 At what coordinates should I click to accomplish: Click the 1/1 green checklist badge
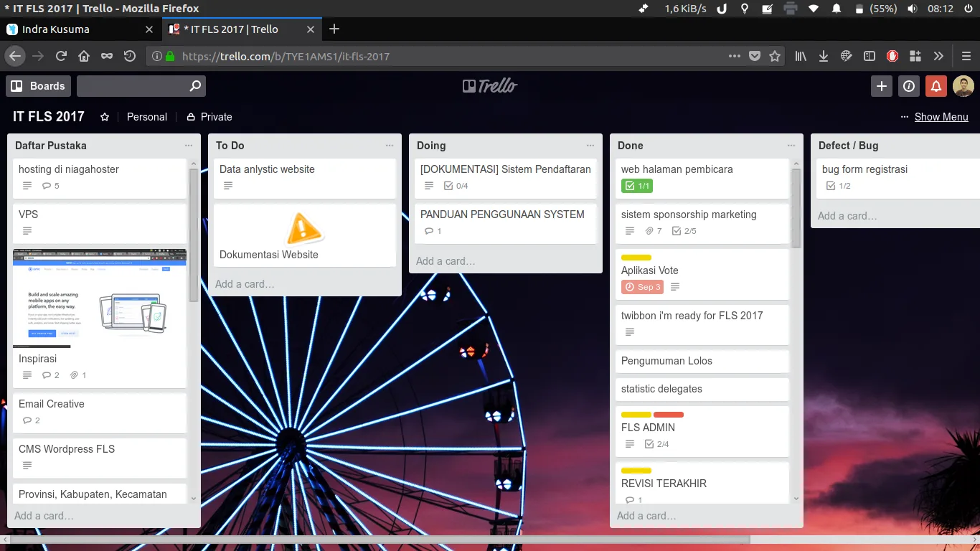click(x=637, y=186)
